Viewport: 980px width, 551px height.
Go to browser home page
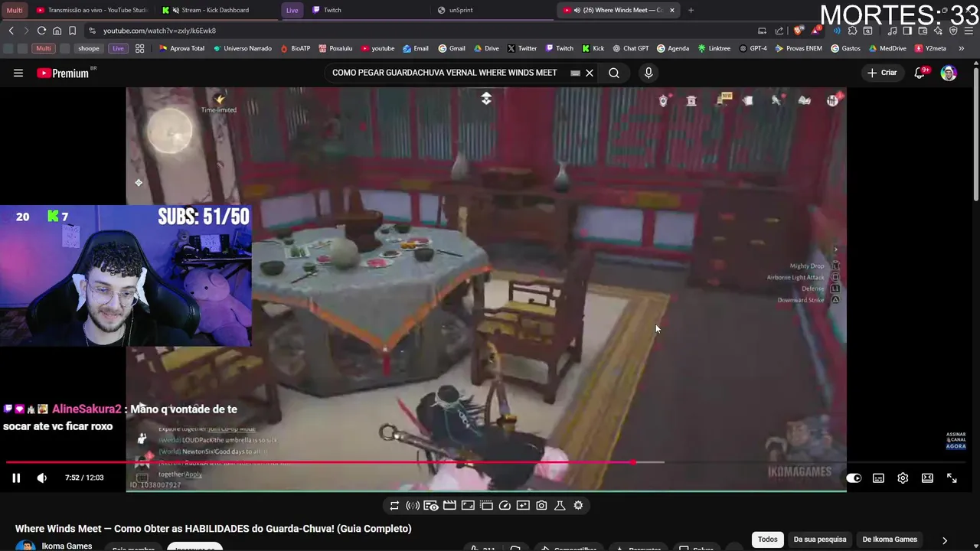pyautogui.click(x=57, y=31)
